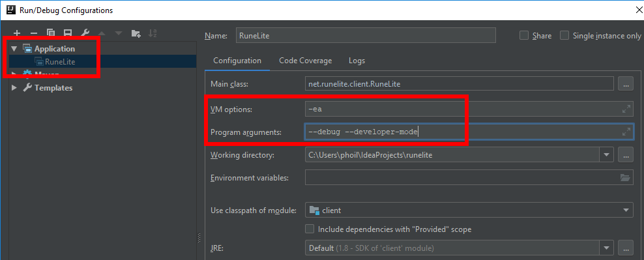Open environment variables folder icon
644x260 pixels.
625,177
